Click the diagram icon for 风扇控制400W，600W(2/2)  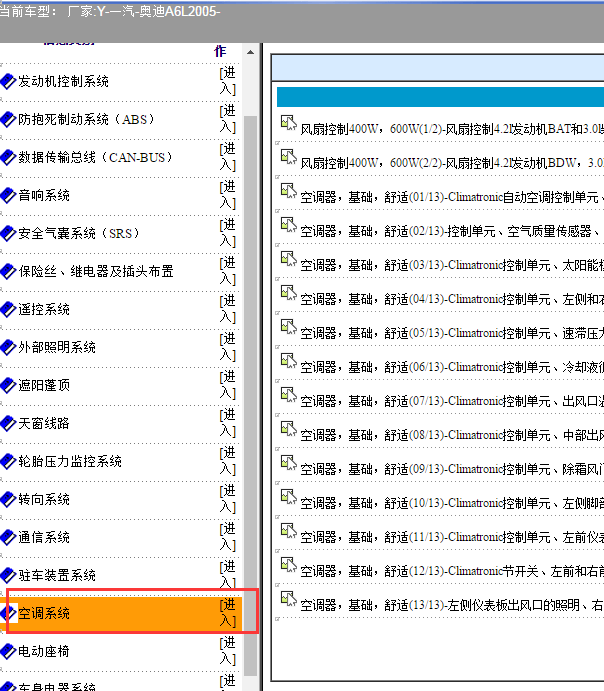tap(289, 157)
